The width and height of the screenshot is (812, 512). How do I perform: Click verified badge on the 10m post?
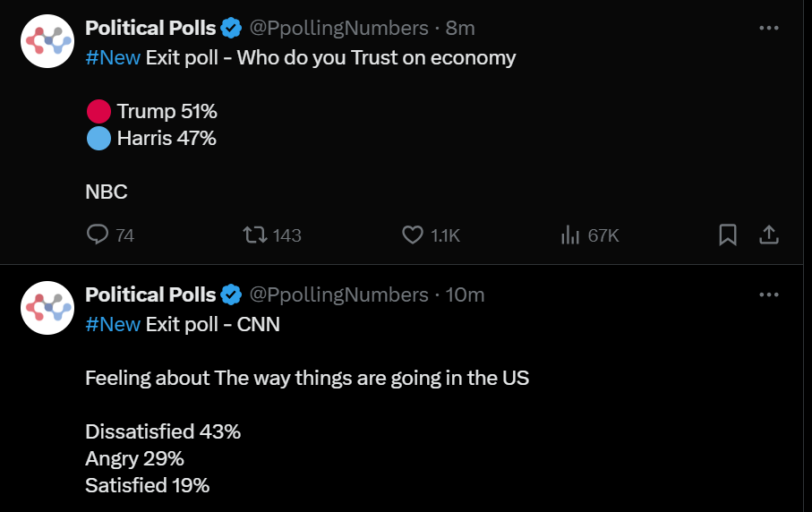pyautogui.click(x=232, y=294)
